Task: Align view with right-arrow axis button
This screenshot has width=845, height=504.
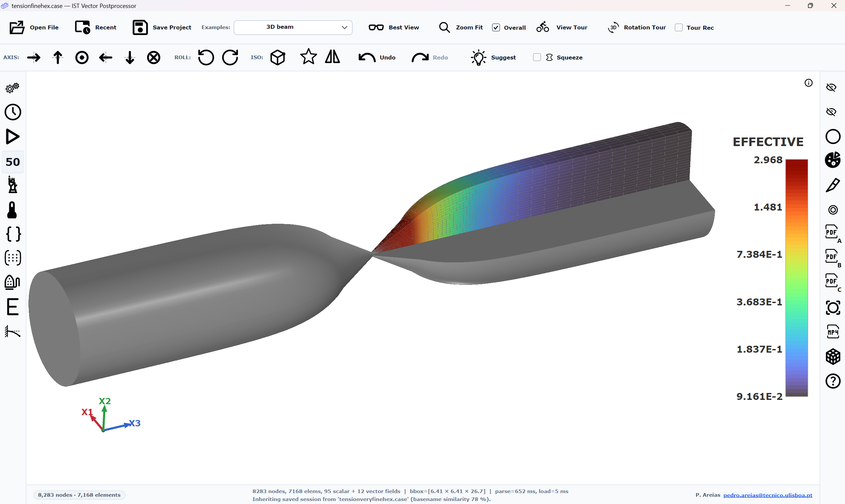Action: coord(34,58)
